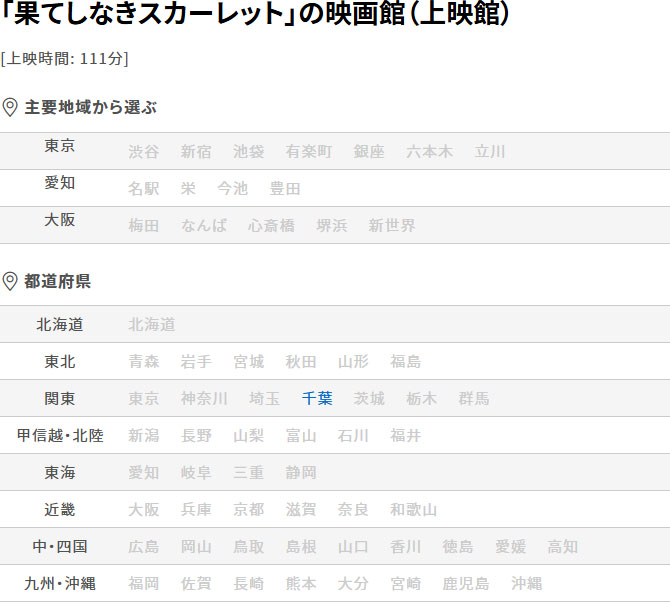Select 沖縄 in the 九州・沖縄 row
This screenshot has width=670, height=602.
click(526, 584)
